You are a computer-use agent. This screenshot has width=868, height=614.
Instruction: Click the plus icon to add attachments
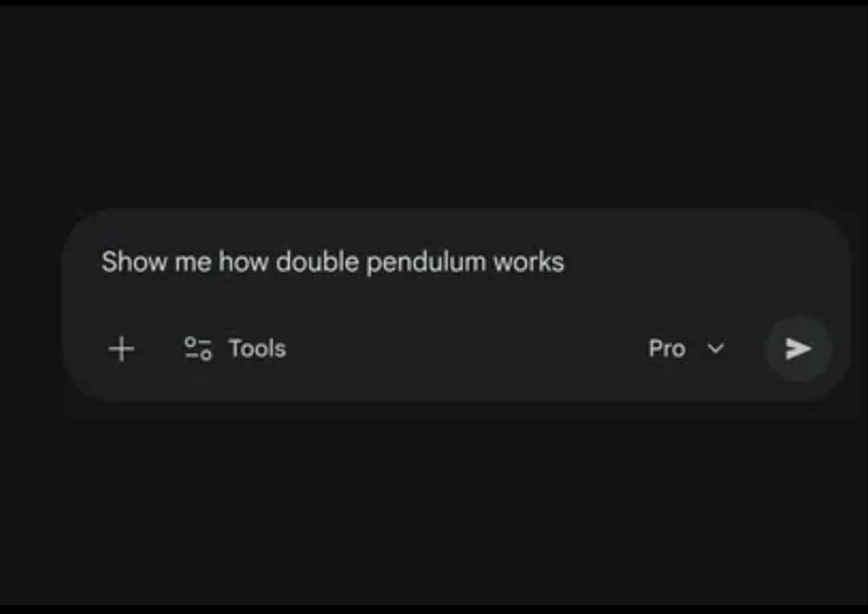(121, 349)
